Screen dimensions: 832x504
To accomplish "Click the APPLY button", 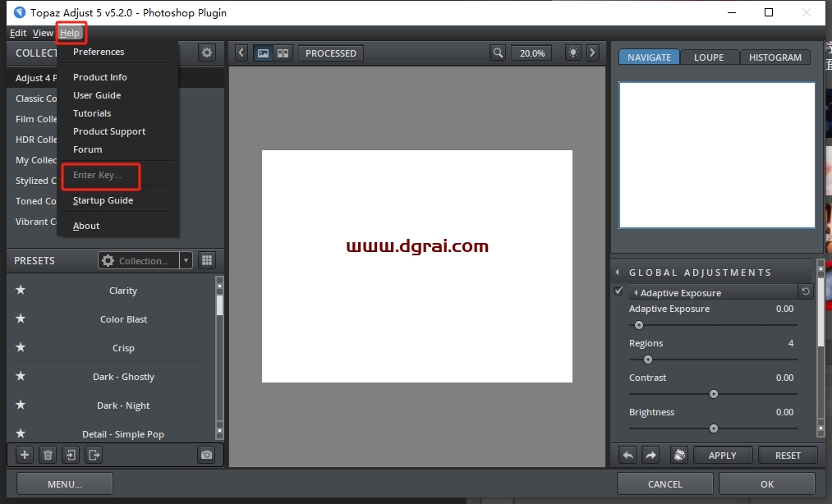I will pyautogui.click(x=722, y=456).
